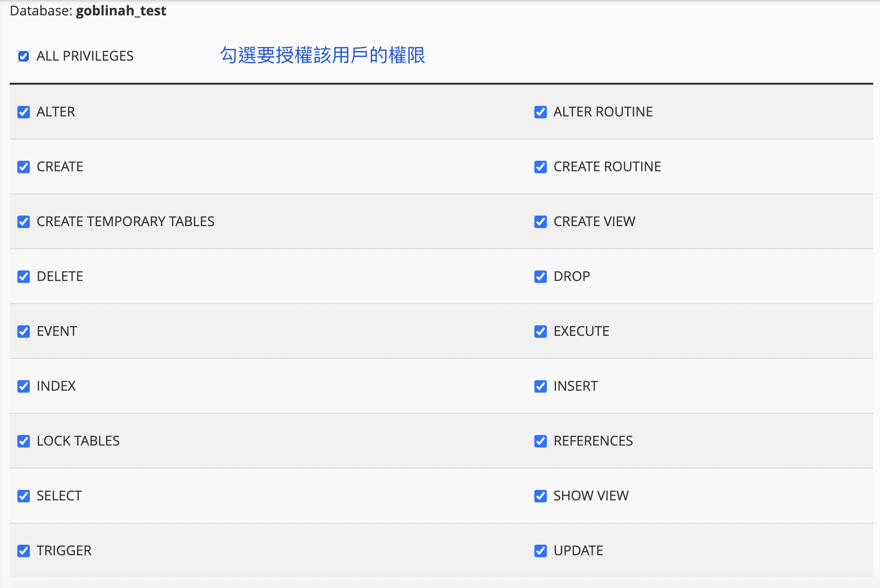Uncheck the ALTER ROUTINE privilege

(540, 112)
